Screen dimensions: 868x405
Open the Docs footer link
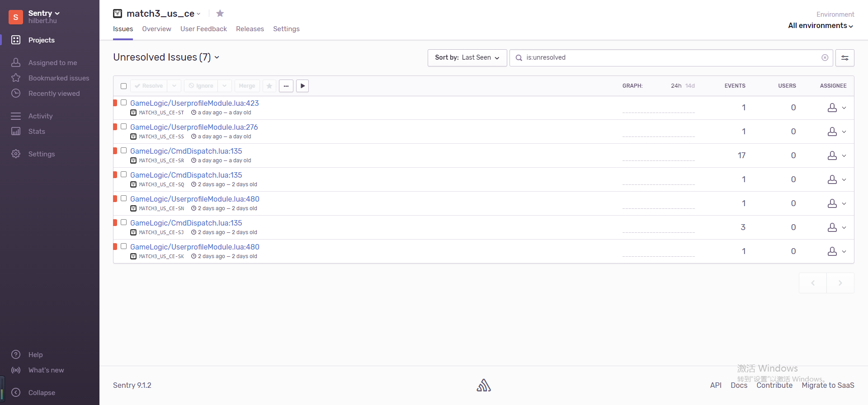click(739, 385)
